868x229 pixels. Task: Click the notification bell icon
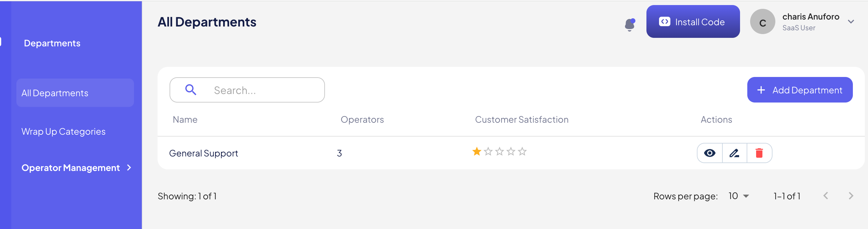629,24
